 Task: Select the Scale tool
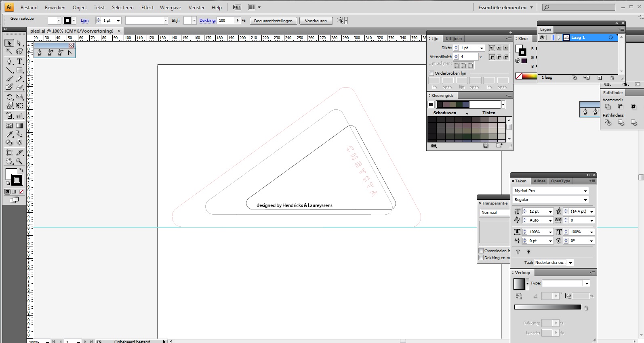19,97
